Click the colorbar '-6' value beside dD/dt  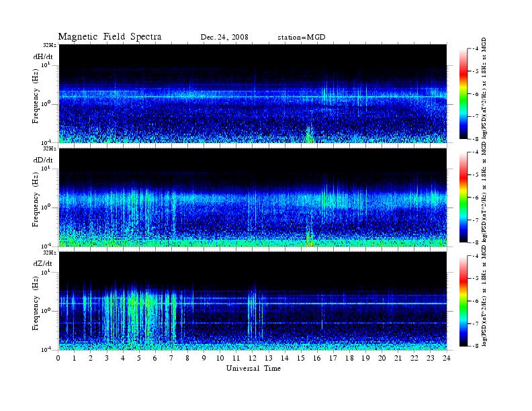tap(476, 197)
